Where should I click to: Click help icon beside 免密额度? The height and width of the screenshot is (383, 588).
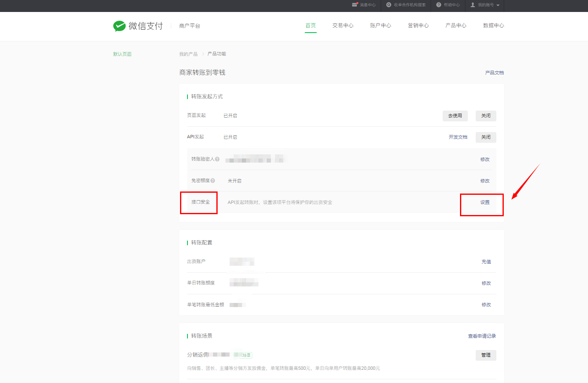click(213, 181)
